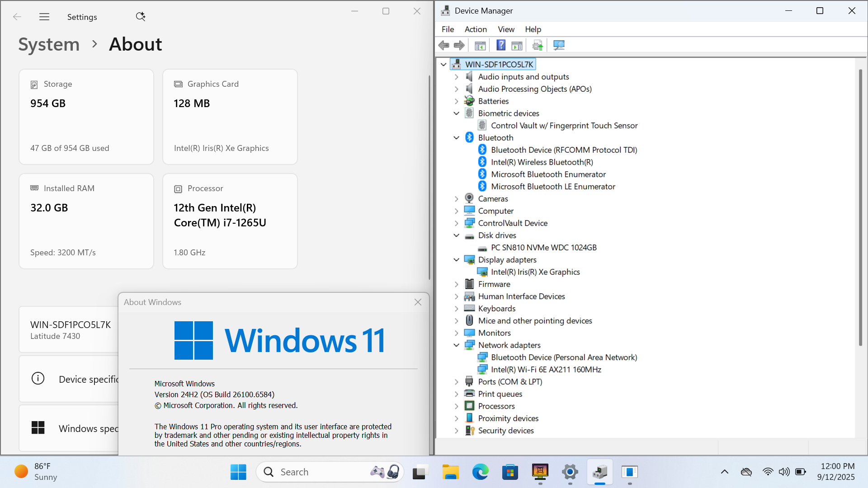Open the Storage card showing 954 GB

click(86, 117)
